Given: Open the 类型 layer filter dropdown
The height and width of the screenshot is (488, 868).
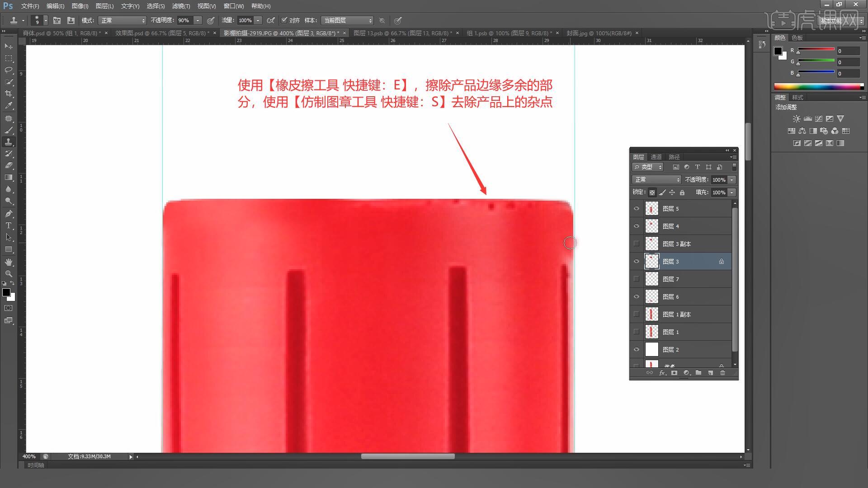Looking at the screenshot, I should 648,167.
